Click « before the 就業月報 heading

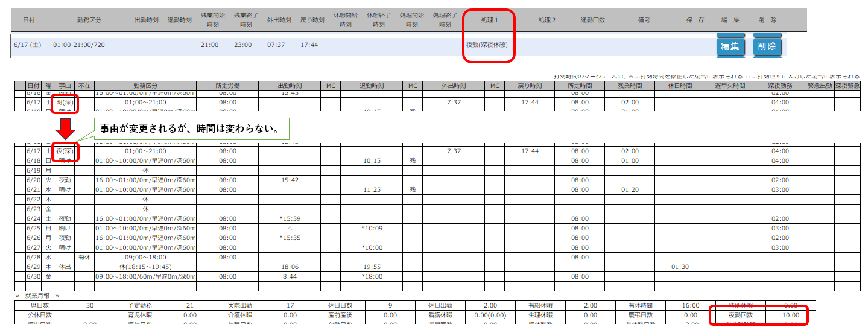coord(18,296)
